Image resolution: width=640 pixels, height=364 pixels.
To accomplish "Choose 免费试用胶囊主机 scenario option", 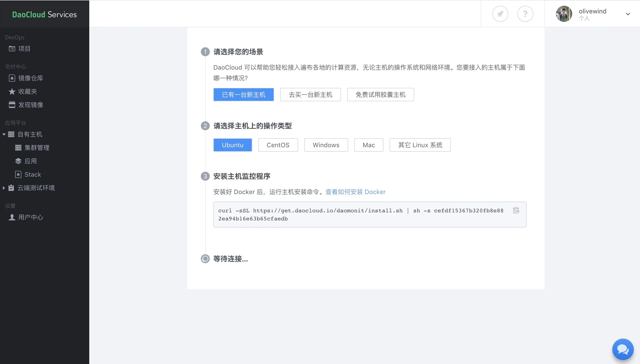I will tap(380, 95).
